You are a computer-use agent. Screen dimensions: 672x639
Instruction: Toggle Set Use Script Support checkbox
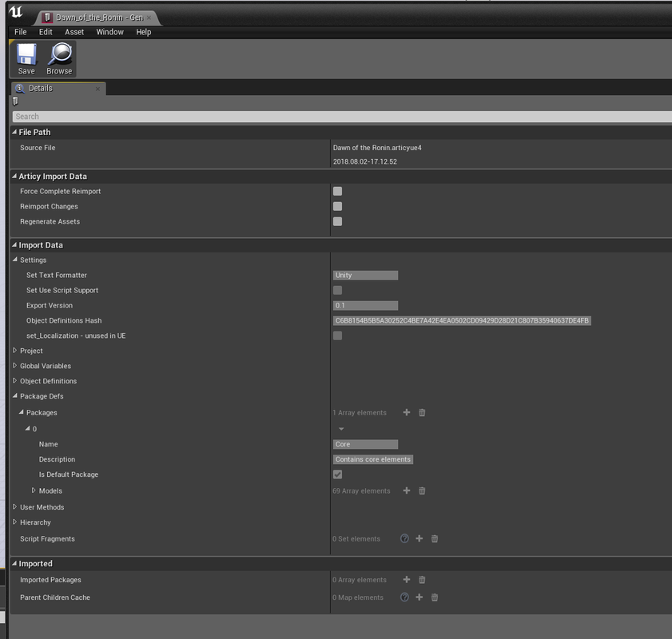click(x=337, y=291)
